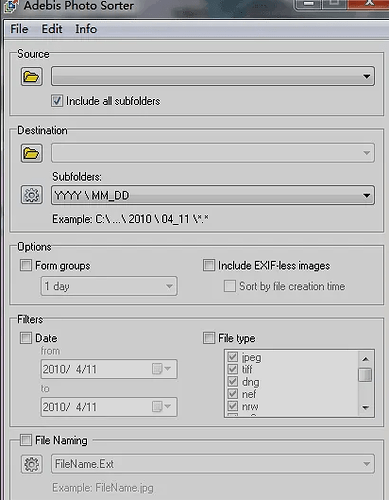Open the Edit menu
Viewport: 389px width, 500px height.
(52, 29)
